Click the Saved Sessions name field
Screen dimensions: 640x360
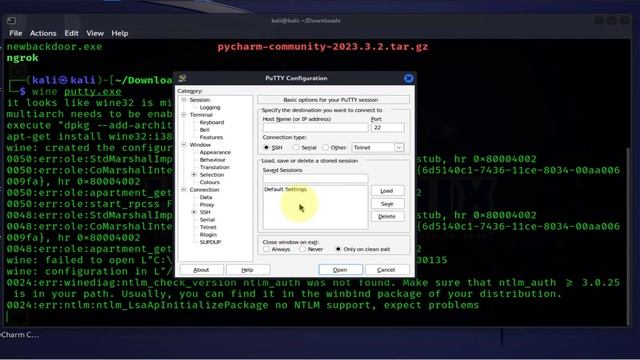(315, 178)
